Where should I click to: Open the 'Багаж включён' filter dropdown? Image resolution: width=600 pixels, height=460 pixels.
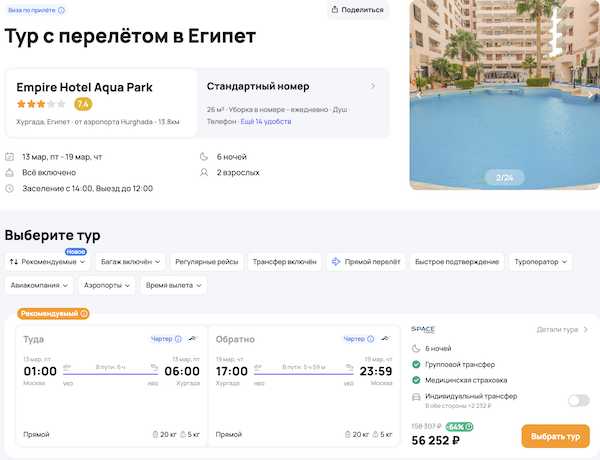131,261
